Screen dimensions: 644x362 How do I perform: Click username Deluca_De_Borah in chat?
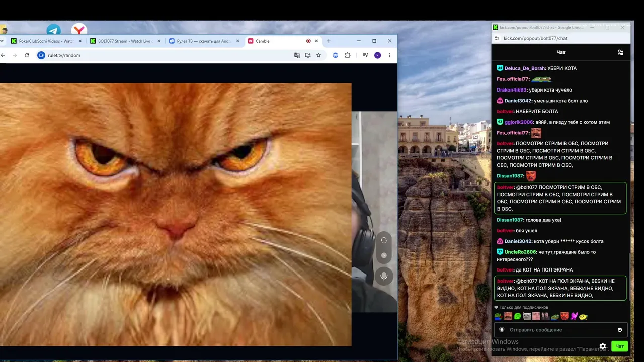525,68
